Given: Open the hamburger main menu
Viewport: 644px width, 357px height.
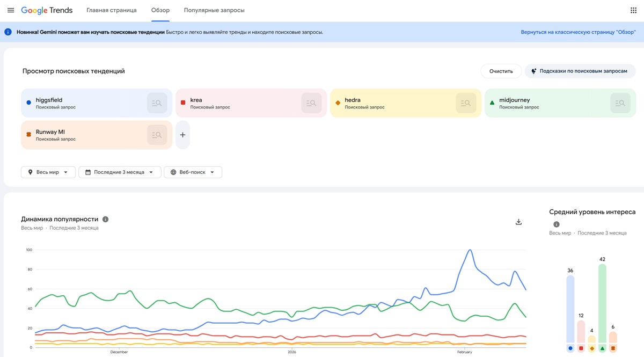Looking at the screenshot, I should (x=11, y=10).
